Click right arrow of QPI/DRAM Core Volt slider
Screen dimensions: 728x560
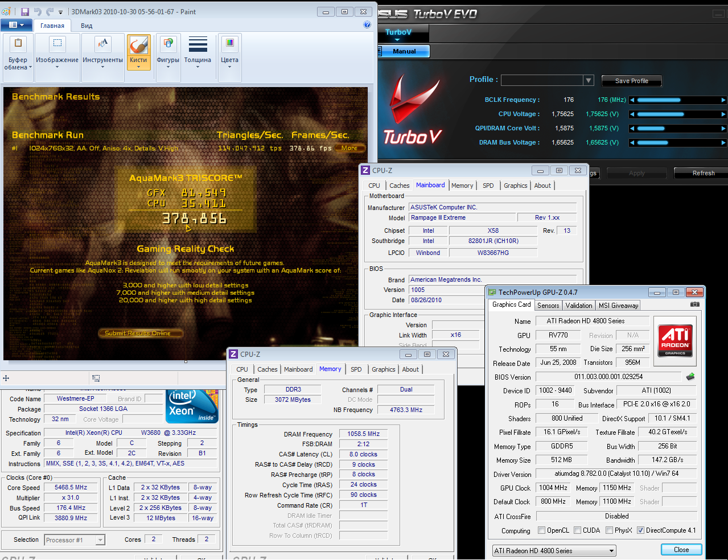coord(723,129)
